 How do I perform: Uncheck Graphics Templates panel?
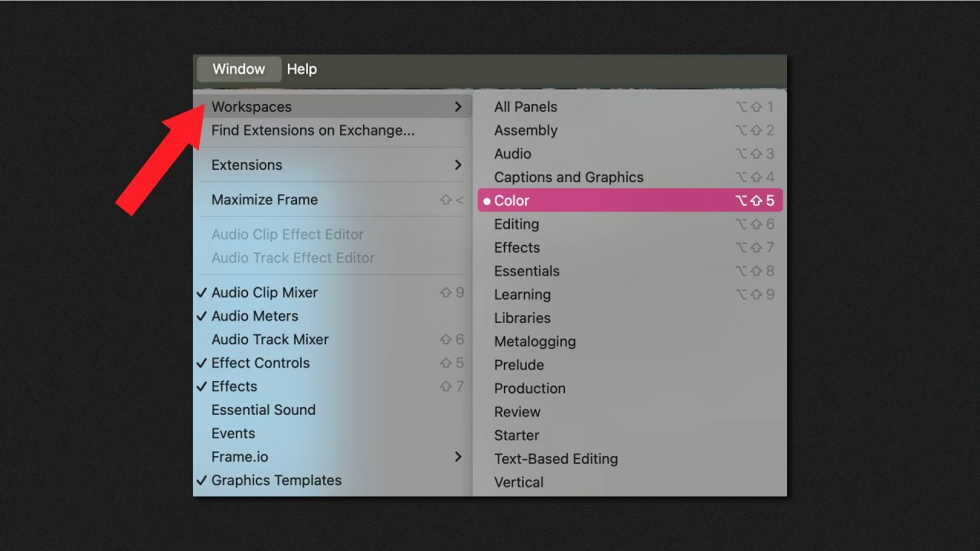276,481
